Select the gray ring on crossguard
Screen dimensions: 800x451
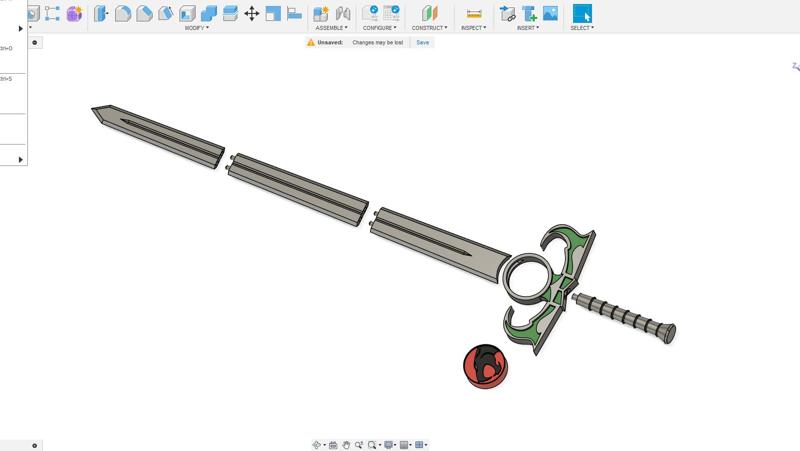tap(528, 279)
